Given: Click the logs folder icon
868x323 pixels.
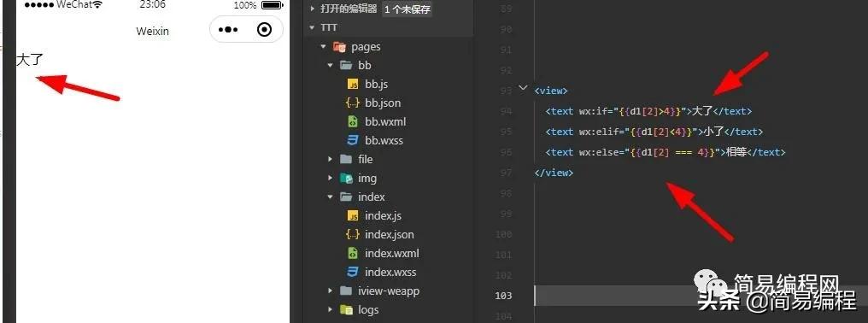Looking at the screenshot, I should 346,310.
